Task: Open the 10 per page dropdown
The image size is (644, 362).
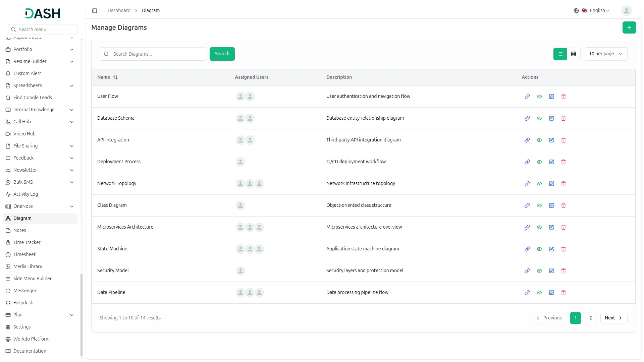Action: (x=605, y=54)
